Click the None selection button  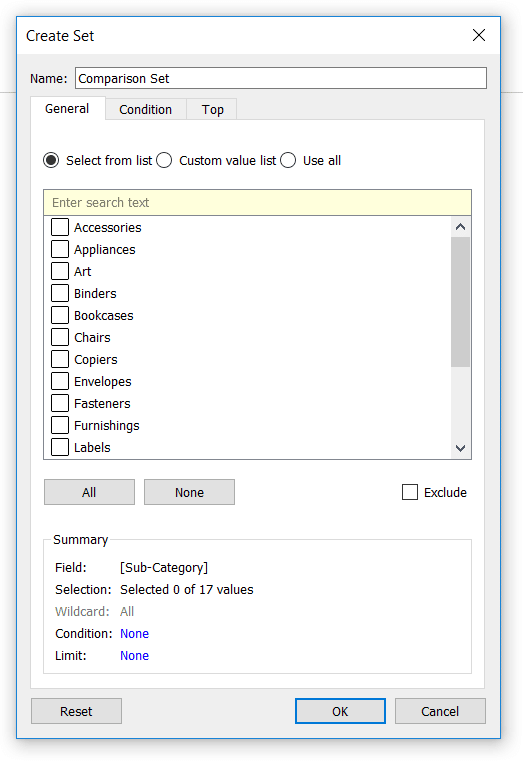click(x=189, y=492)
